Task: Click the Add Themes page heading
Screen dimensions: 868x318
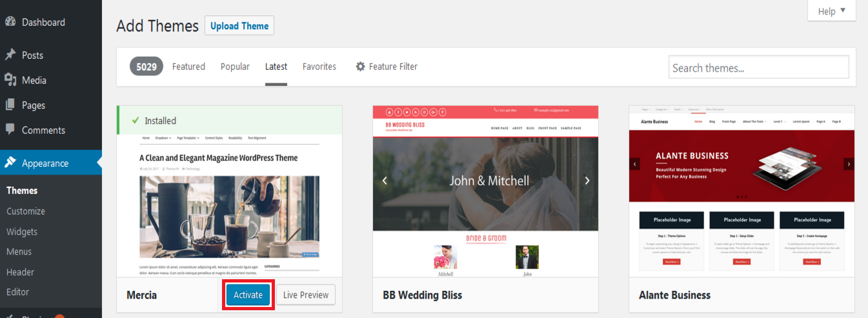Action: (157, 26)
